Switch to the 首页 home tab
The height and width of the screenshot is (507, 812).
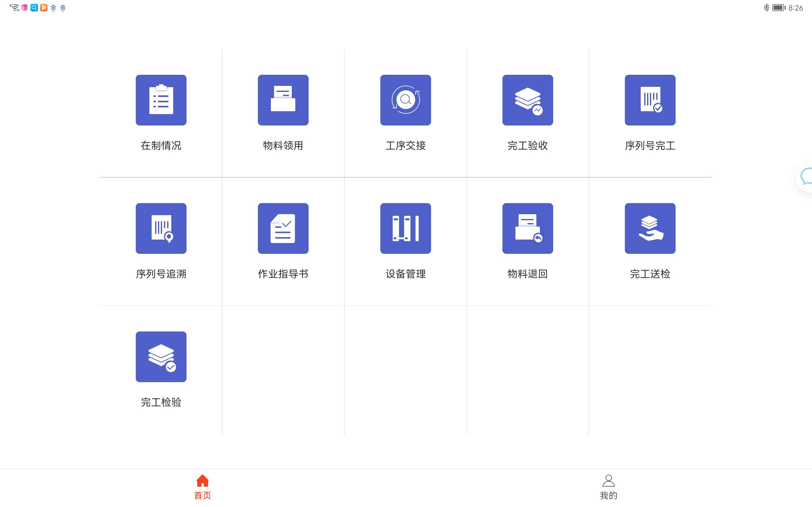point(202,486)
